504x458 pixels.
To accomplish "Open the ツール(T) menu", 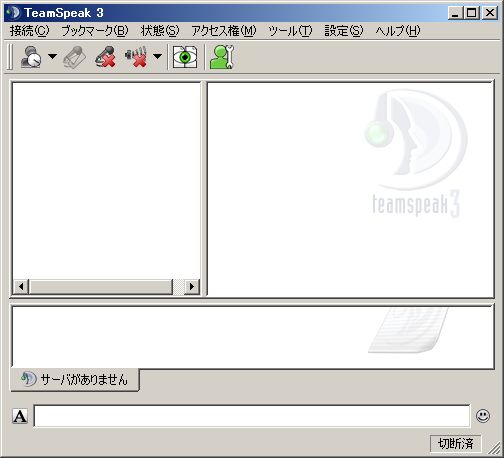I will [290, 31].
